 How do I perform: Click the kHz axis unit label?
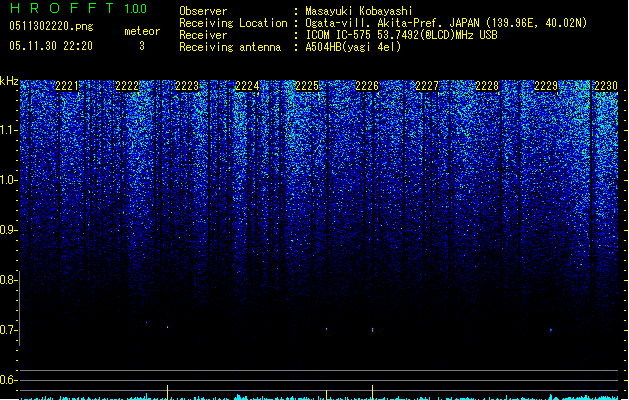[9, 81]
